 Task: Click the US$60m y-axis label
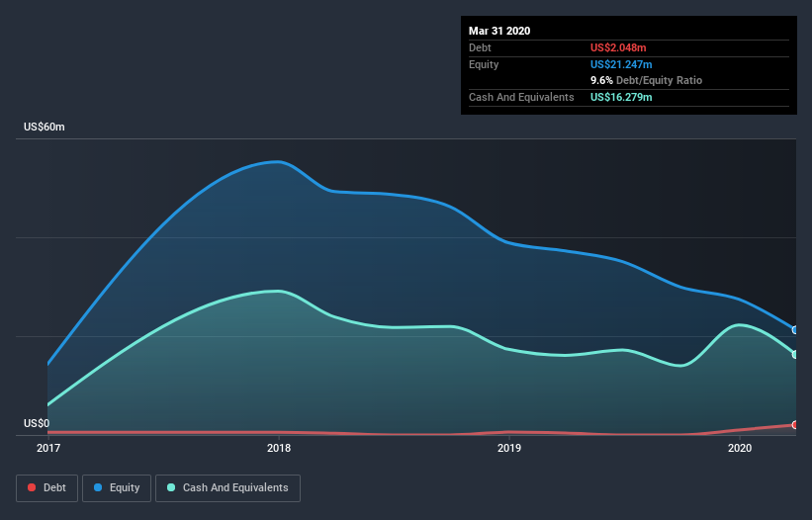click(45, 127)
